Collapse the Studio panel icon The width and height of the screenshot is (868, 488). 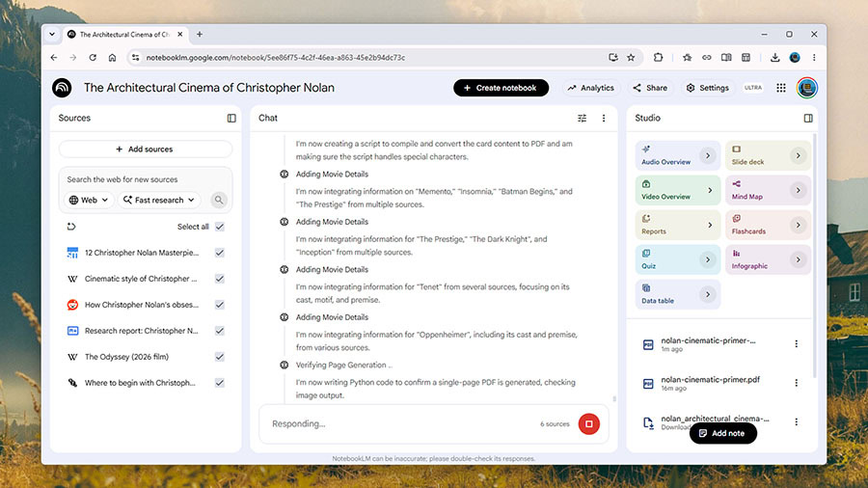pyautogui.click(x=808, y=118)
